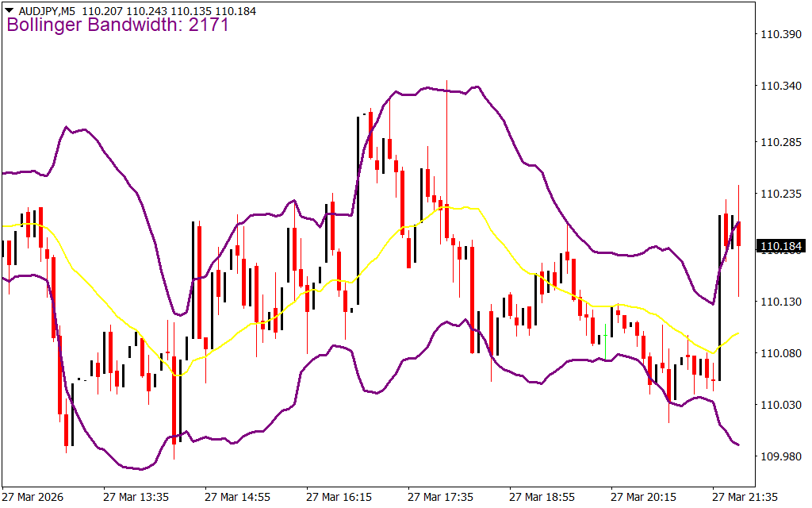Click the 27 Mar 21:35 time label
This screenshot has width=812, height=508.
[745, 497]
